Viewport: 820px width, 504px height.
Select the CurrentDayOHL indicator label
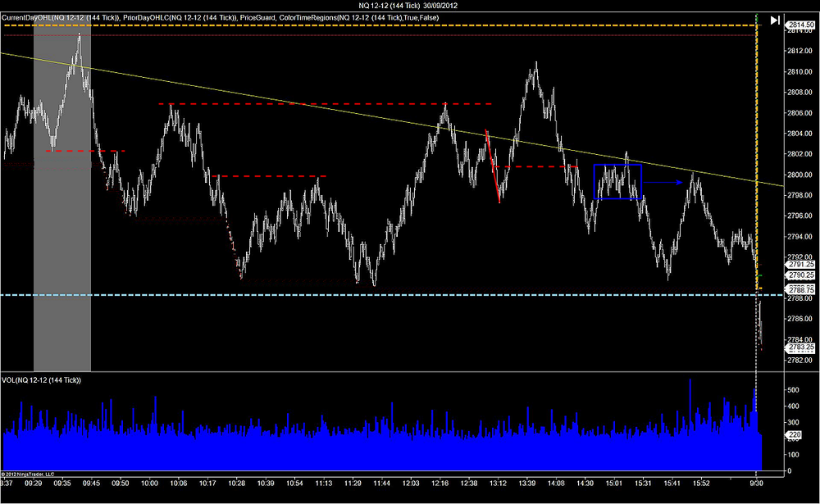coord(60,18)
